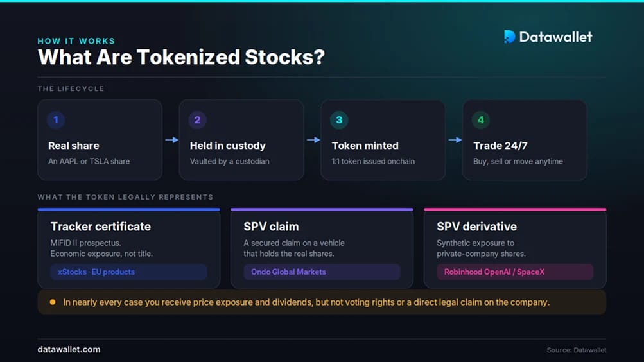Image resolution: width=644 pixels, height=362 pixels.
Task: Click the Source: Datawallet credit text
Action: [x=576, y=350]
